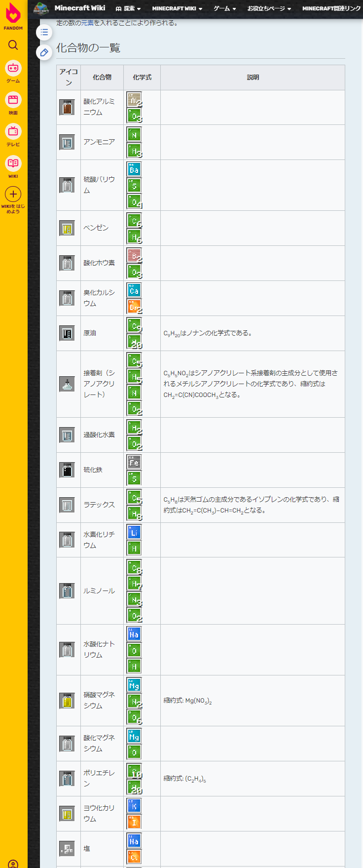Click the Br bromine element icon

click(x=134, y=306)
